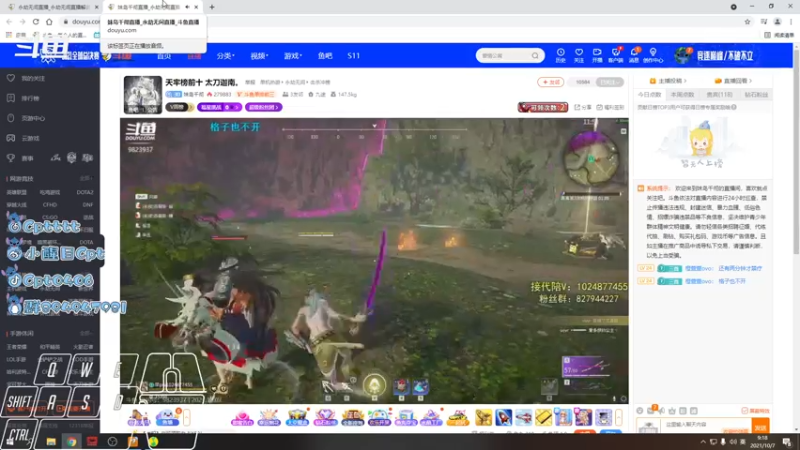This screenshot has width=800, height=450.
Task: Go to the 首页 home nav item
Action: tap(164, 56)
